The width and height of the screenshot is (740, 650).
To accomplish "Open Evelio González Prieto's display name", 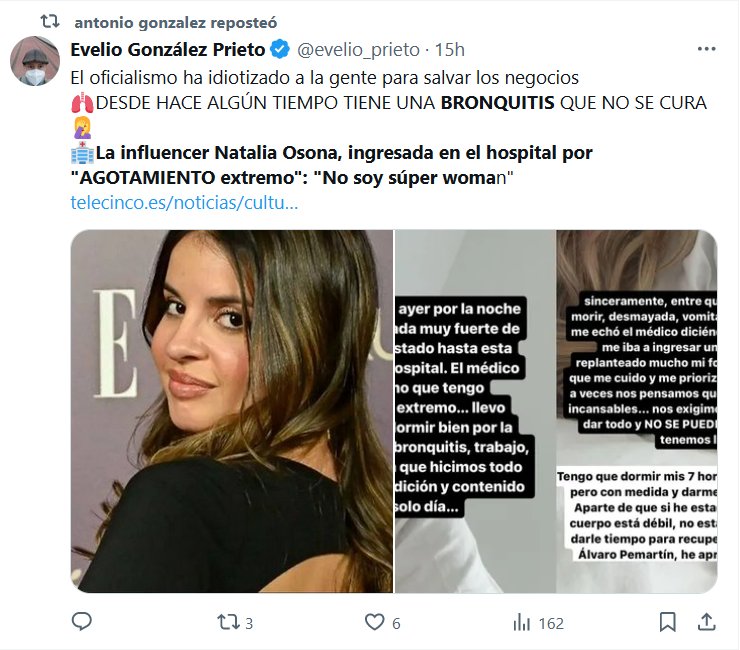I will click(x=168, y=49).
